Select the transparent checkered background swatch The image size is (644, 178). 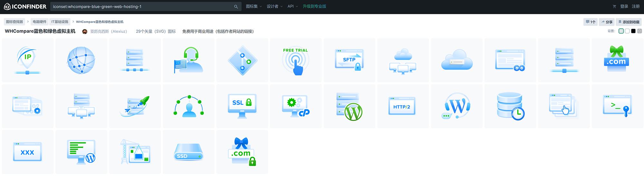[639, 31]
